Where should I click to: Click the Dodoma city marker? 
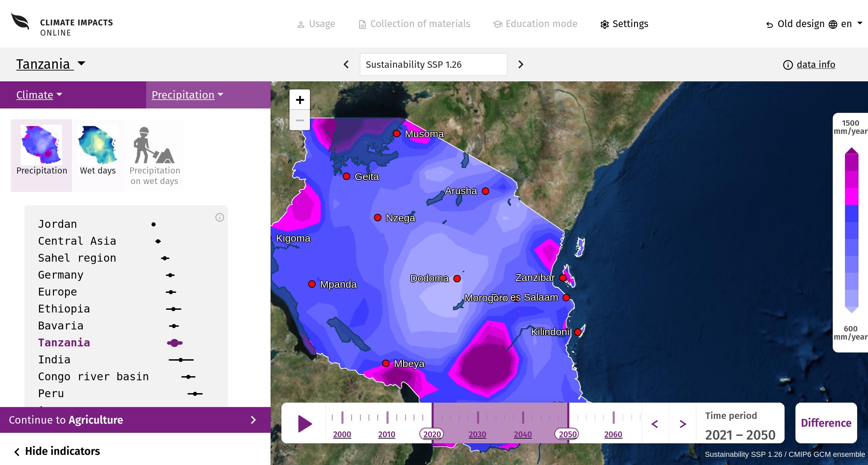pos(457,279)
